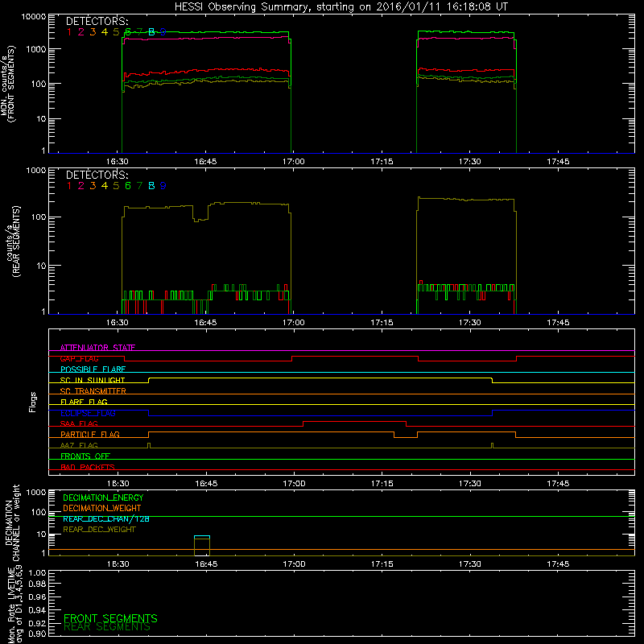Click the REAR SEGMENTS label in the livetime plot
Screen dimensions: 644x644
point(107,627)
